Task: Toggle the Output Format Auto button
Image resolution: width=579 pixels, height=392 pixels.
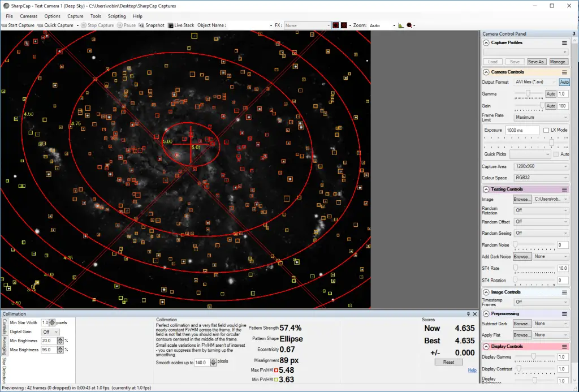Action: tap(564, 82)
